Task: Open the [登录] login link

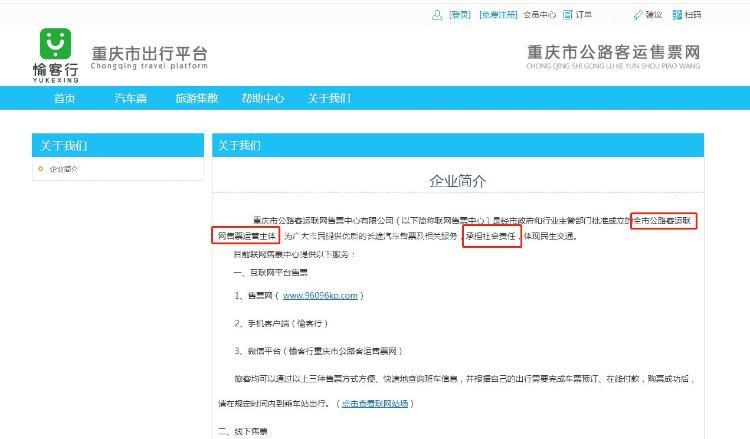Action: tap(460, 15)
